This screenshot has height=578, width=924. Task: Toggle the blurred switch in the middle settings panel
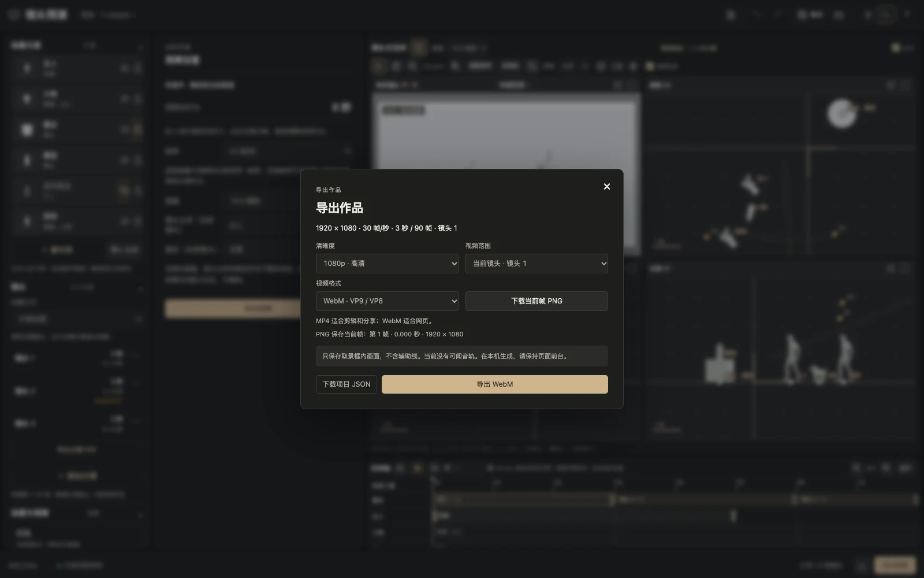341,107
